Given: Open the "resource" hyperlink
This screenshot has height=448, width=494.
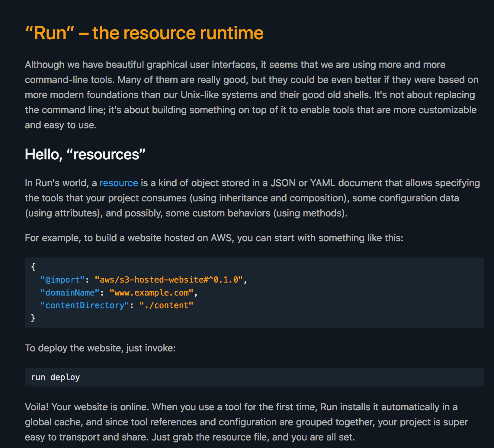Looking at the screenshot, I should coord(119,183).
